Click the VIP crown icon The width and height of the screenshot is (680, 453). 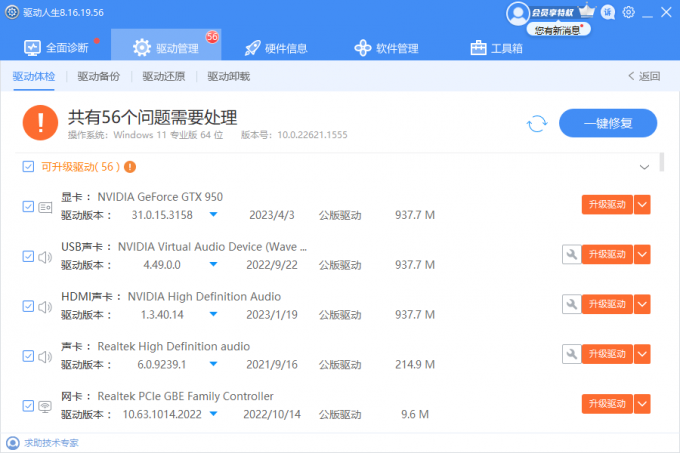point(586,12)
